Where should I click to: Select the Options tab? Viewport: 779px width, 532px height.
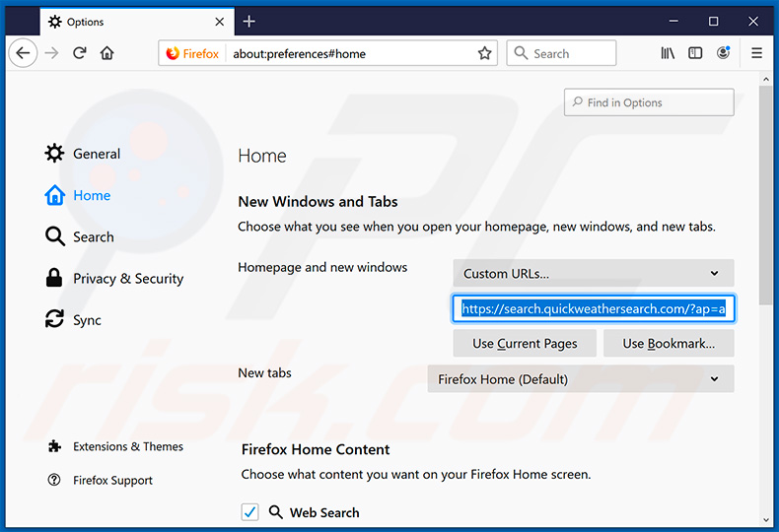tap(137, 22)
